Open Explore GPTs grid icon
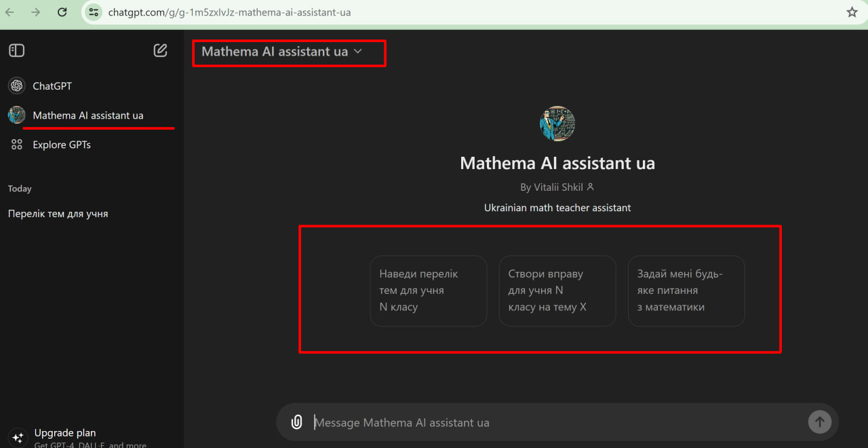This screenshot has width=868, height=448. click(x=16, y=145)
